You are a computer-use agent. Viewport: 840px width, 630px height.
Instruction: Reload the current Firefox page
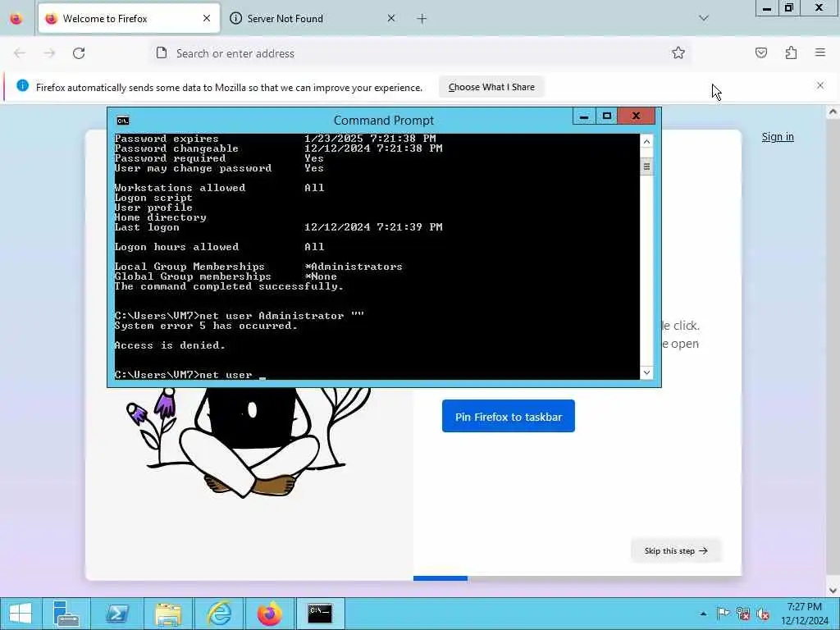(x=79, y=53)
